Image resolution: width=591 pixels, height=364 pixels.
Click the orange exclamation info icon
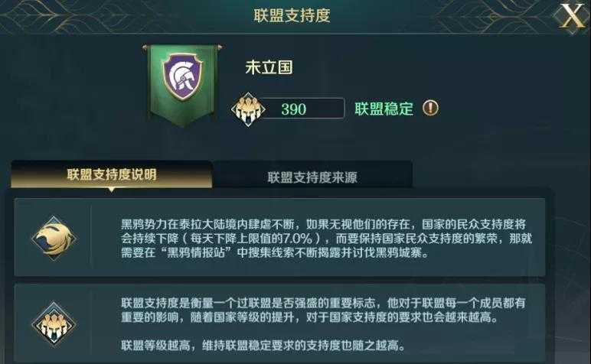pos(430,108)
